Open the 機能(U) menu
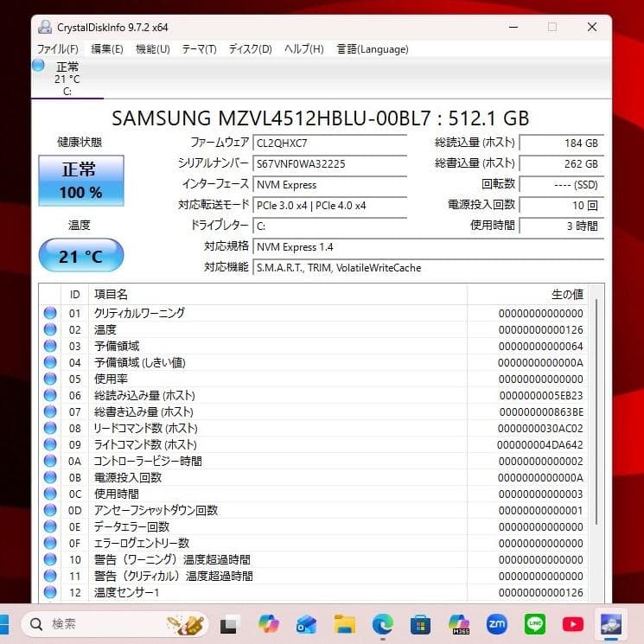Screen dimensions: 644x644 click(153, 49)
